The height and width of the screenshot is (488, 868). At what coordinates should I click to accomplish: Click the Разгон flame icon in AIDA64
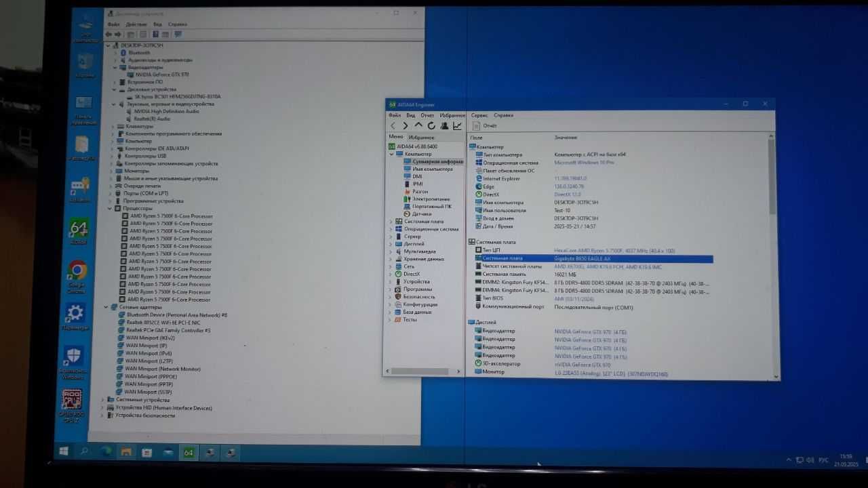[408, 192]
